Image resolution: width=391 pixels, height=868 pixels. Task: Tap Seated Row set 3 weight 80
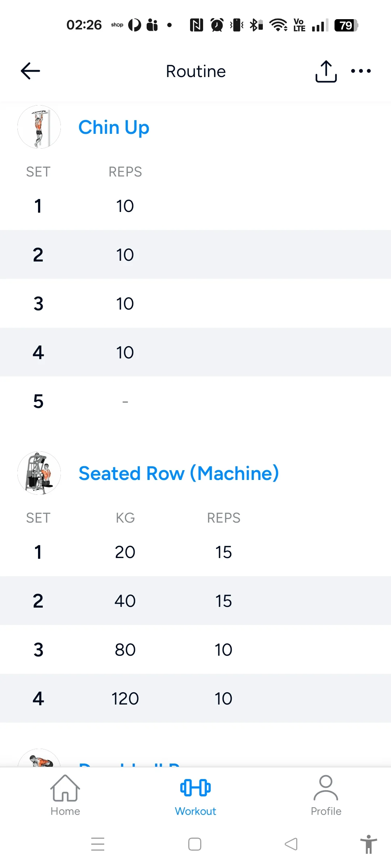pos(125,650)
